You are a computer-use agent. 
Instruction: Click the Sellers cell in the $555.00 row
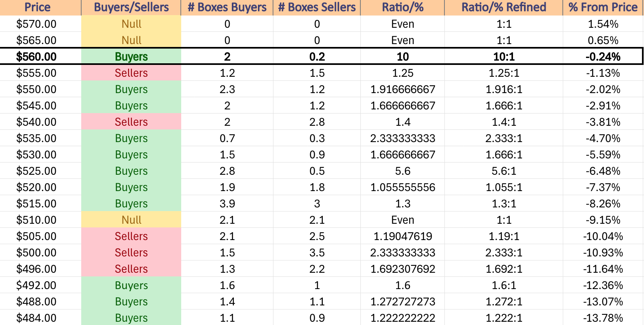[x=131, y=73]
